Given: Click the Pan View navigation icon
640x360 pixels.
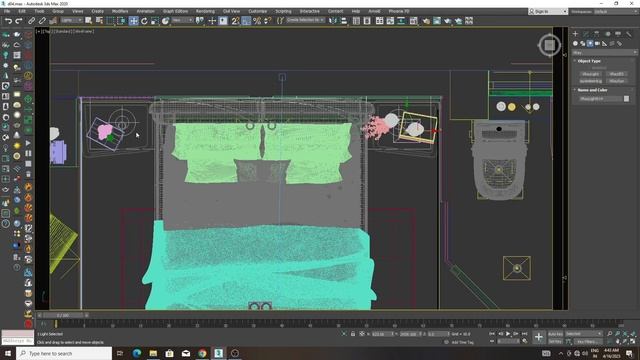Looking at the screenshot, I should 618,341.
